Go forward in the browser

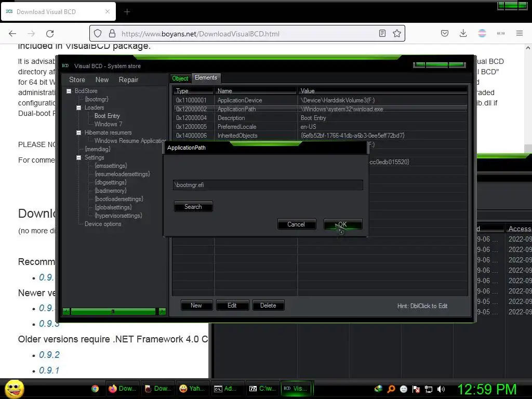click(31, 34)
